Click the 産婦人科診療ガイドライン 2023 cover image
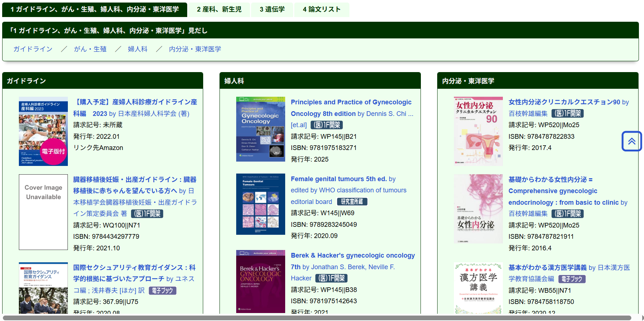Image resolution: width=644 pixels, height=321 pixels. click(x=43, y=131)
